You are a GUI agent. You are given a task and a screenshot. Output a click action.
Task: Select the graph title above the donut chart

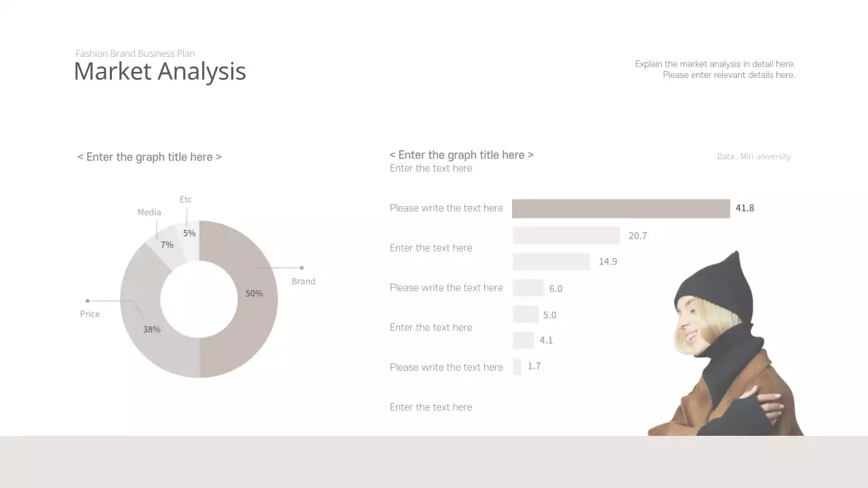pyautogui.click(x=149, y=157)
